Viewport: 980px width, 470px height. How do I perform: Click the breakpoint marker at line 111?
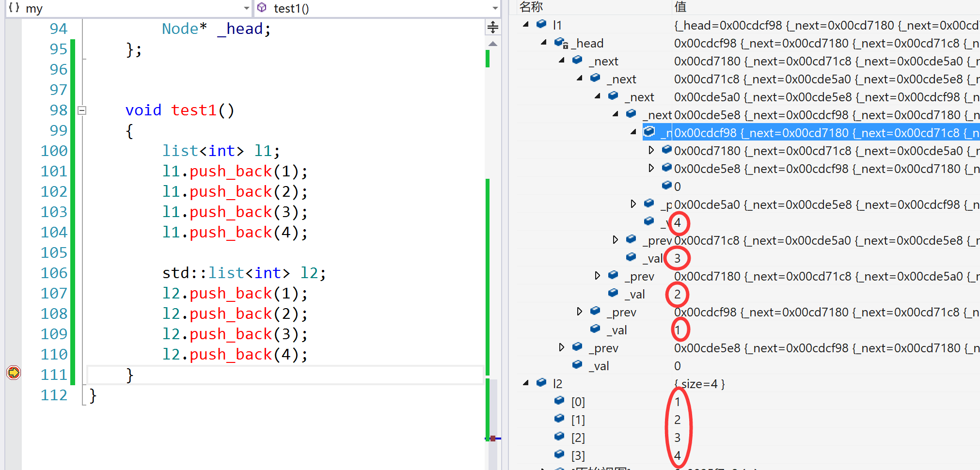14,373
